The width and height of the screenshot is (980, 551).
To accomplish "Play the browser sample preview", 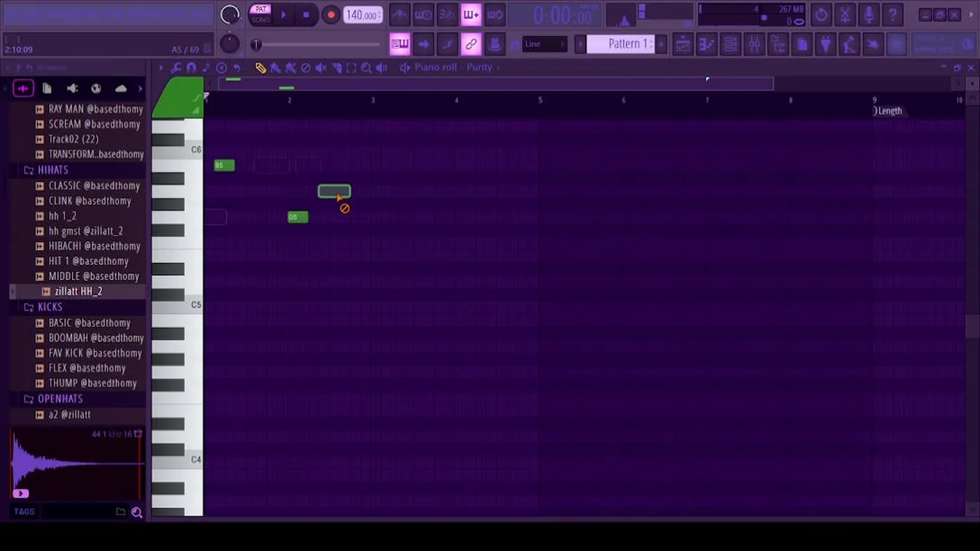I will click(x=21, y=494).
